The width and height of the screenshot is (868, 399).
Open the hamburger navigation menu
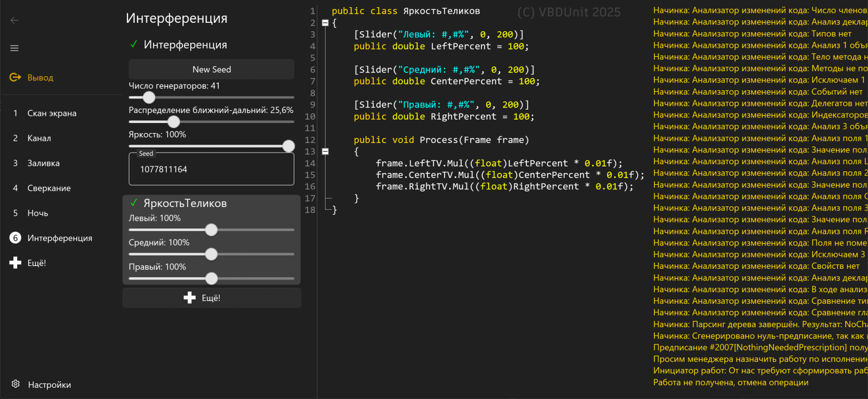click(x=14, y=48)
